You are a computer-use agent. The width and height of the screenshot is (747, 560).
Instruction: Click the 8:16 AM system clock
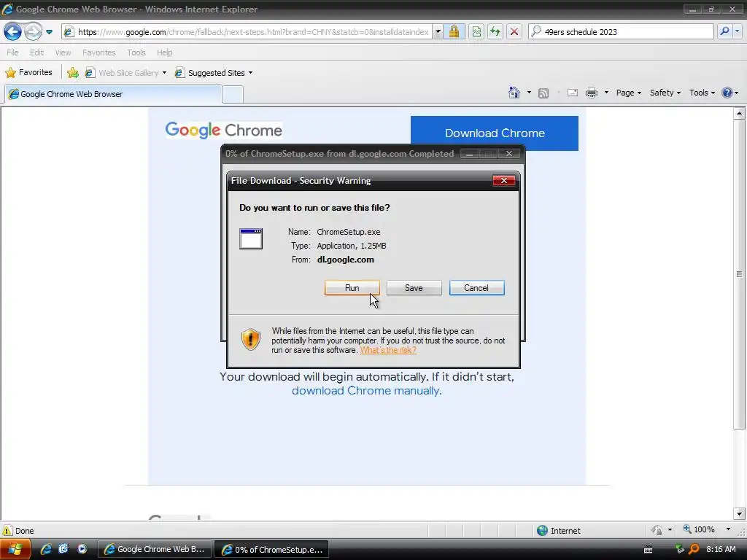[721, 549]
